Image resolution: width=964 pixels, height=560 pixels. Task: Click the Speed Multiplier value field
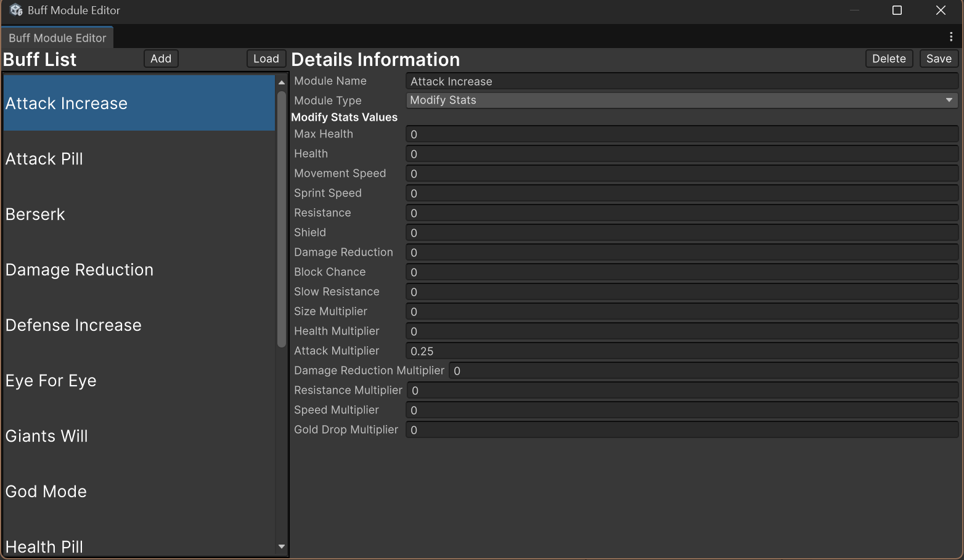tap(682, 410)
